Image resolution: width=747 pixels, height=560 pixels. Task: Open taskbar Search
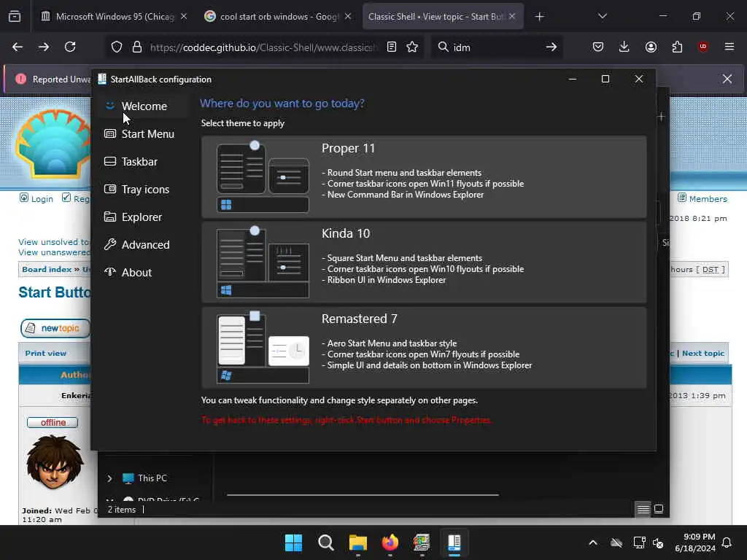(326, 542)
